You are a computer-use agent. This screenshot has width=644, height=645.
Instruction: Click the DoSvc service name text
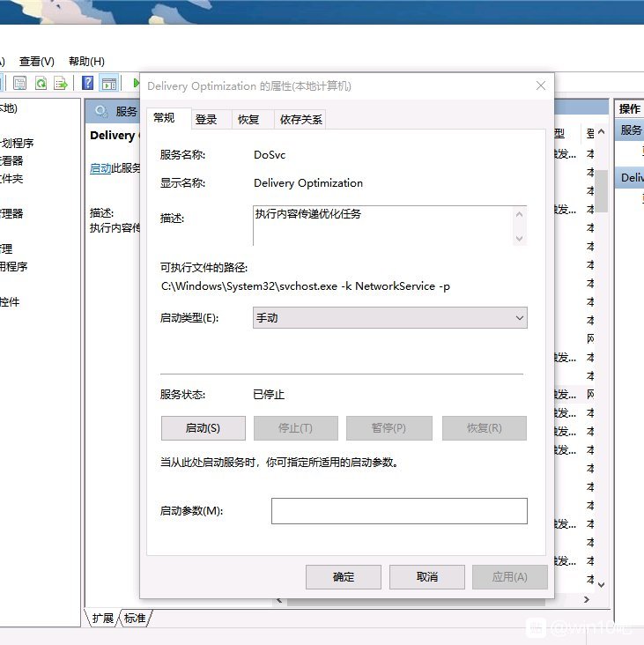270,155
